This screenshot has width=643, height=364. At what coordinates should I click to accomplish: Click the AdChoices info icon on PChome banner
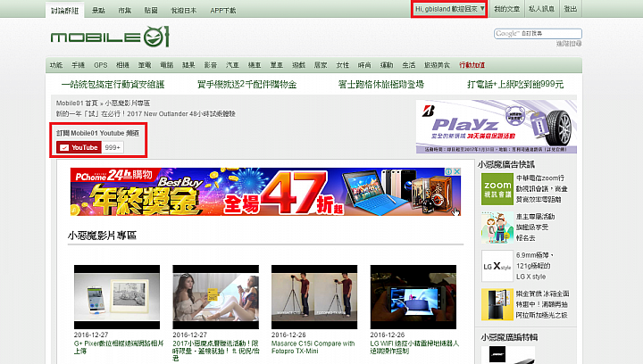point(448,171)
